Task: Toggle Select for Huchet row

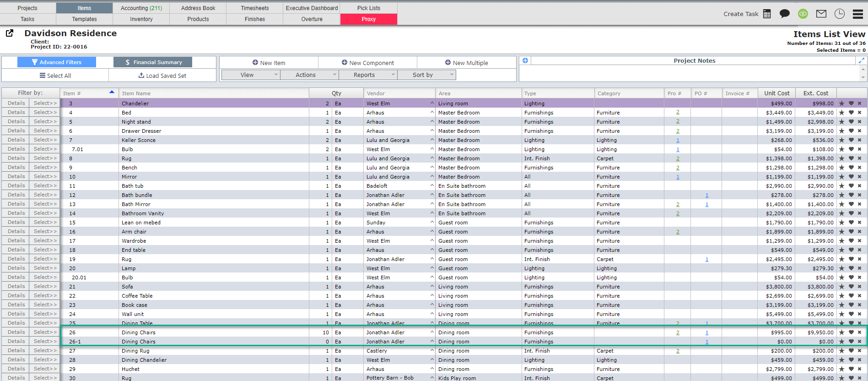Action: [x=45, y=369]
